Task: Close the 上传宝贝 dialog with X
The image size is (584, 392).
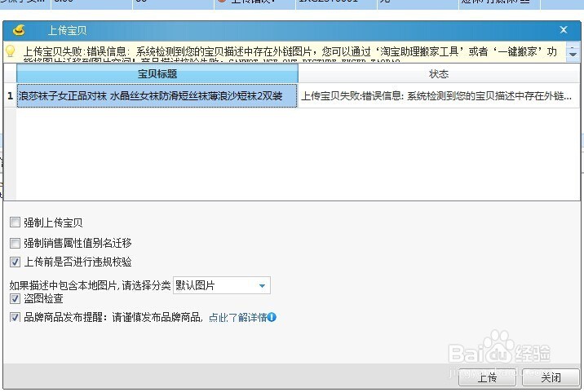Action: coord(563,30)
